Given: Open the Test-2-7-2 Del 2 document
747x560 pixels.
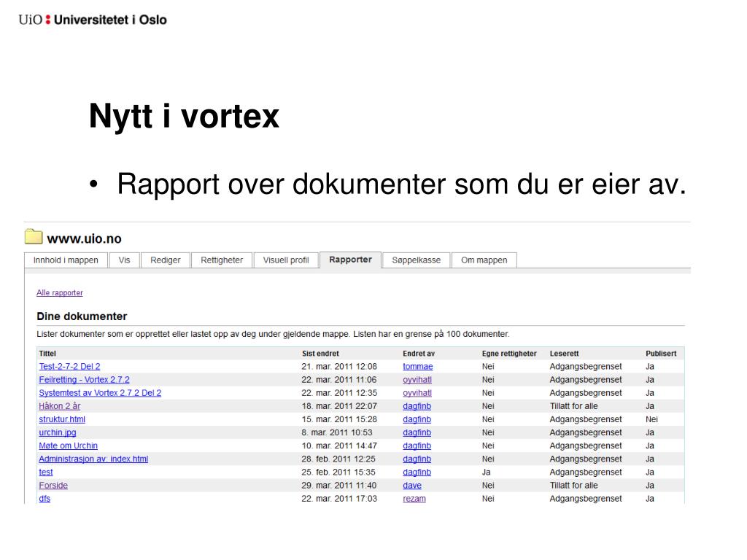Looking at the screenshot, I should point(69,366).
